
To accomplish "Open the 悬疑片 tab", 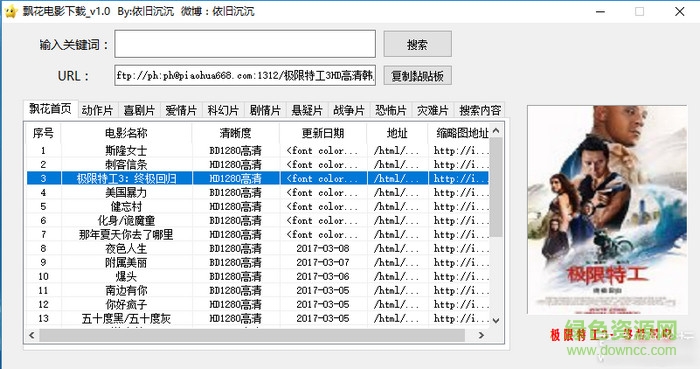I will tap(307, 110).
